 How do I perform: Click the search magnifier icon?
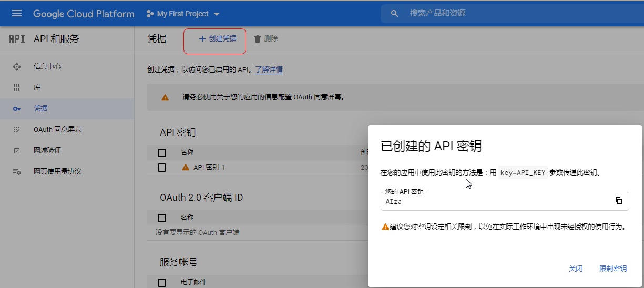(395, 14)
